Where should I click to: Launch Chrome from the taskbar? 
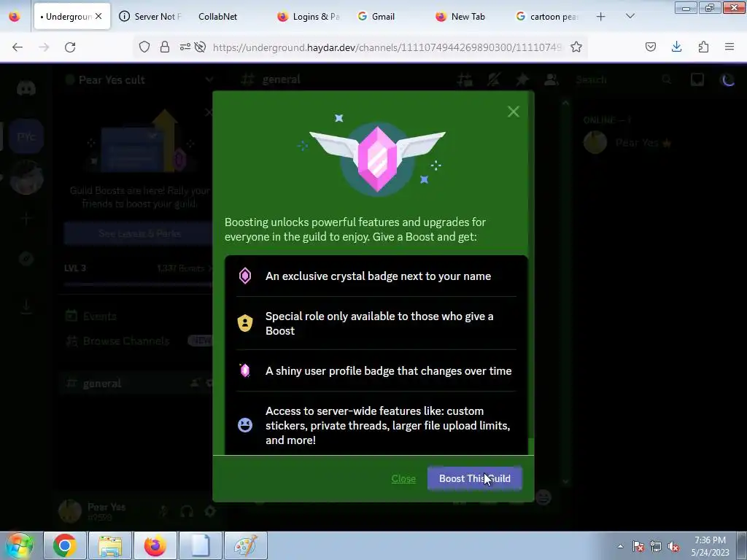(x=65, y=545)
